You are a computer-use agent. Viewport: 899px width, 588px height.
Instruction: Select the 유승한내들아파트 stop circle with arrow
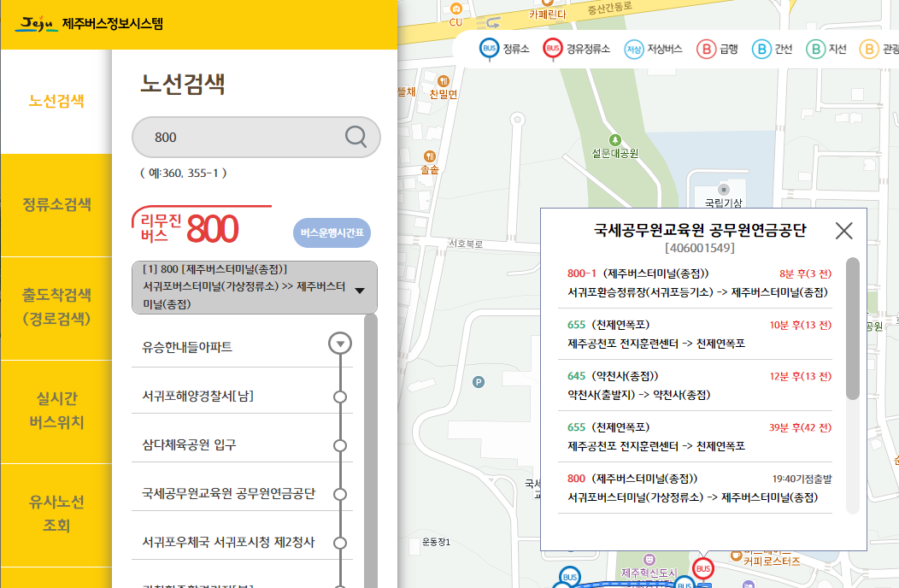[x=340, y=344]
